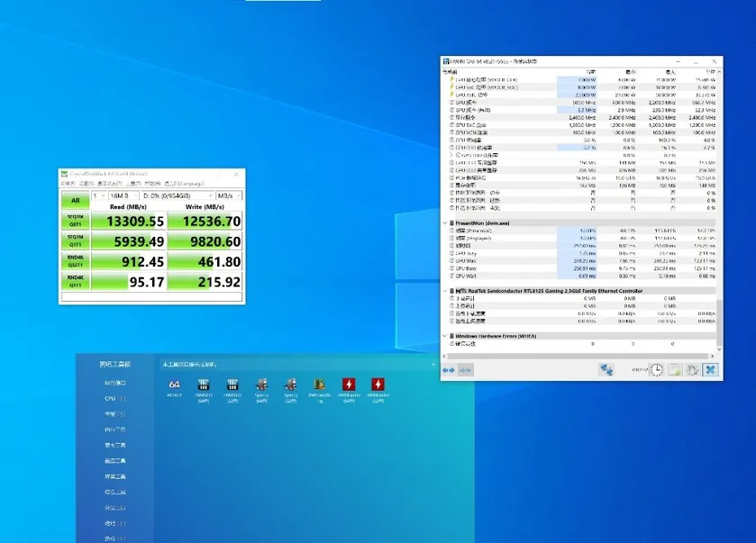Open the test count dropdown showing 1
Viewport: 756px width, 543px height.
pyautogui.click(x=99, y=195)
